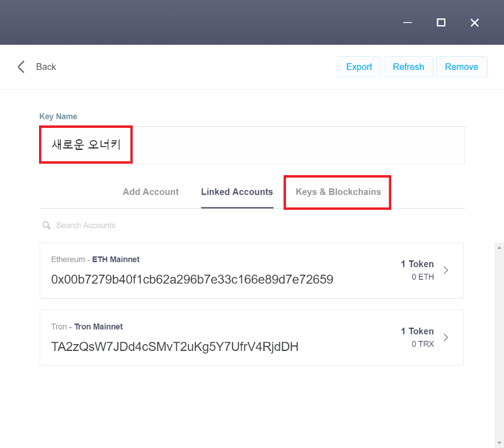
Task: Click the 0 ETH balance
Action: coord(423,277)
